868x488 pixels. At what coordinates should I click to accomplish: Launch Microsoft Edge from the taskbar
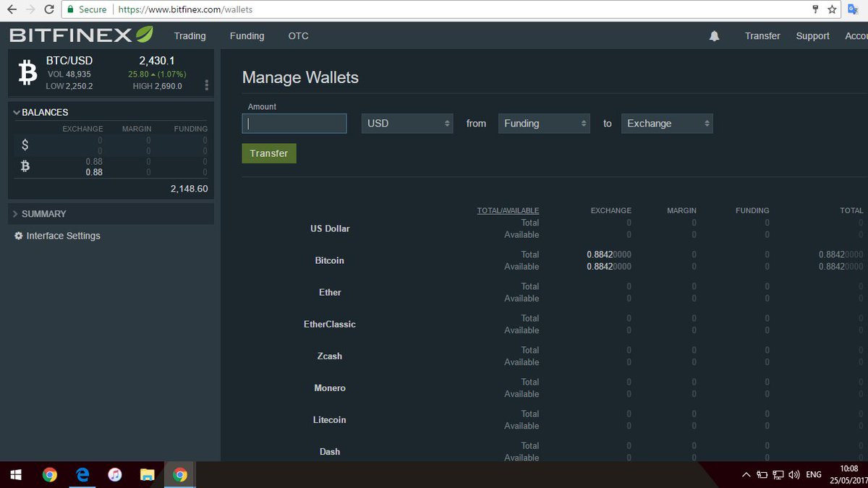82,474
